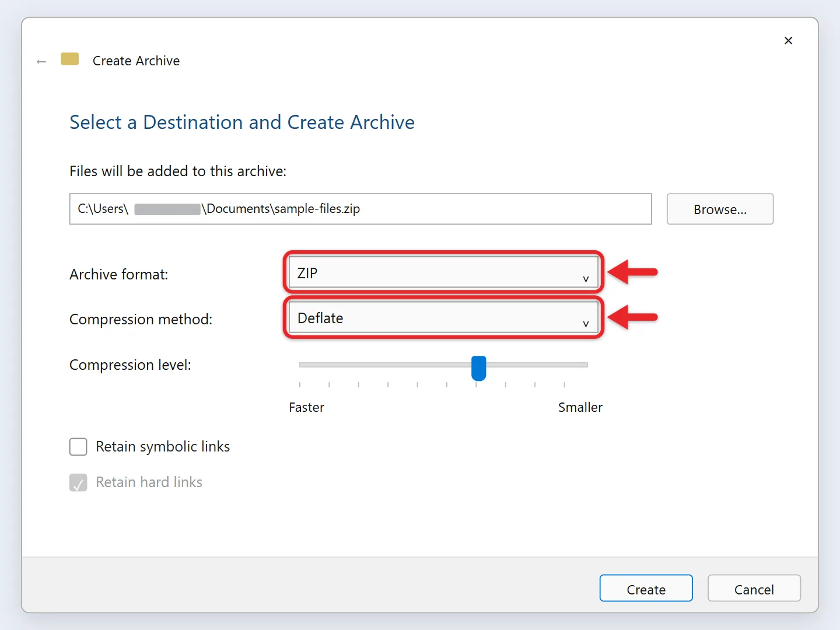Toggle the Retain hard links checkbox
This screenshot has height=630, width=840.
[x=78, y=482]
